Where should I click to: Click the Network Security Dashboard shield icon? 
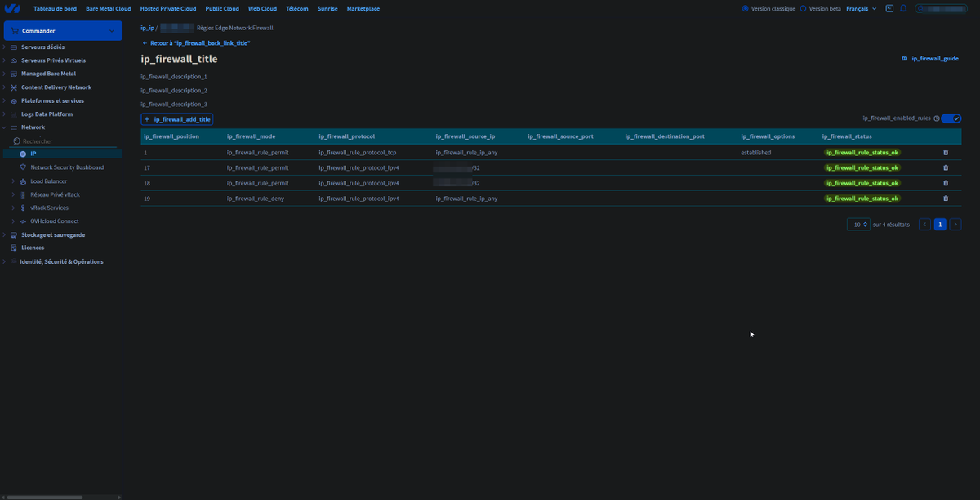click(23, 167)
